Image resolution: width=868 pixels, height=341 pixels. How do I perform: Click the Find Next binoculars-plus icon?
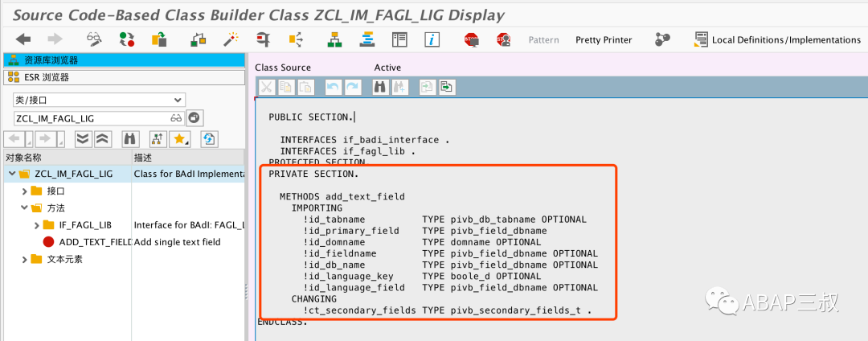(x=399, y=87)
